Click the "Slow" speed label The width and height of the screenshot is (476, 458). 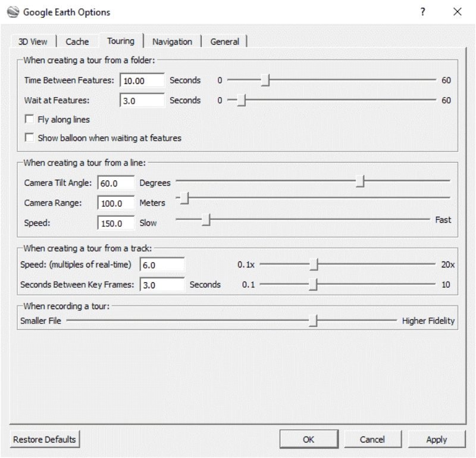tap(148, 223)
